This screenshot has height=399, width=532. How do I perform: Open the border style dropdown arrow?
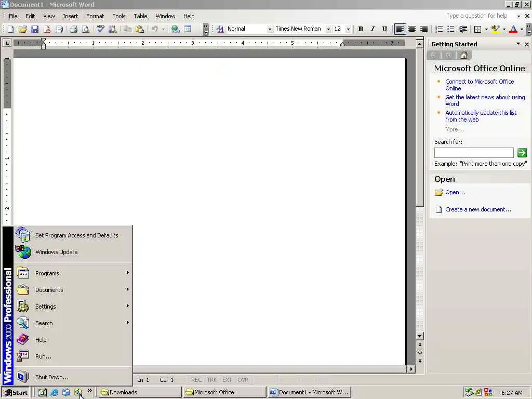click(486, 29)
